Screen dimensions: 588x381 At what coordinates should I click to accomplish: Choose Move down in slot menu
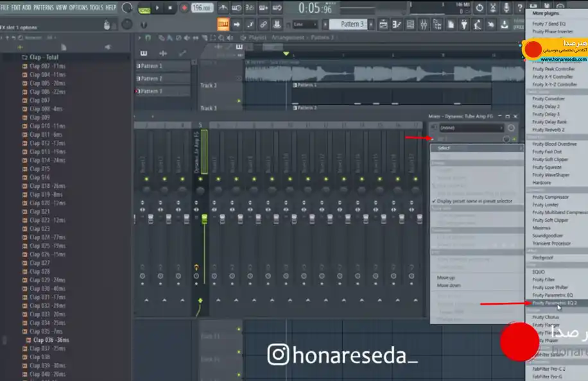click(449, 285)
